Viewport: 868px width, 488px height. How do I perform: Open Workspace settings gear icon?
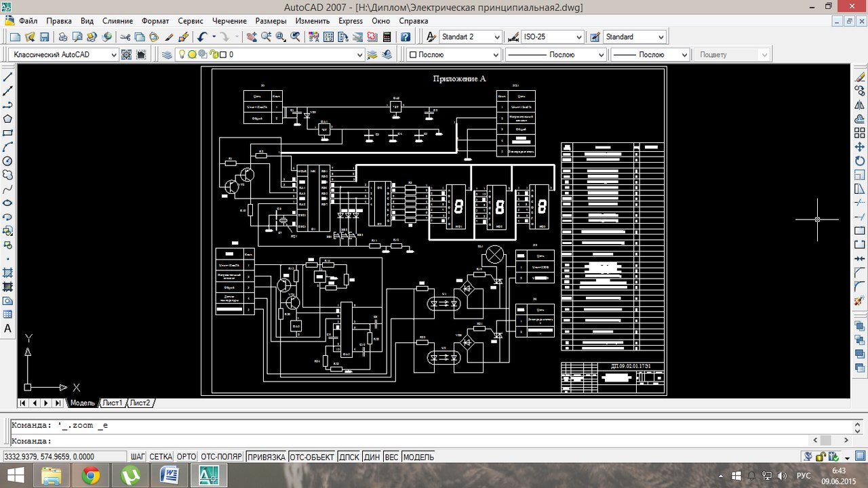(x=126, y=54)
